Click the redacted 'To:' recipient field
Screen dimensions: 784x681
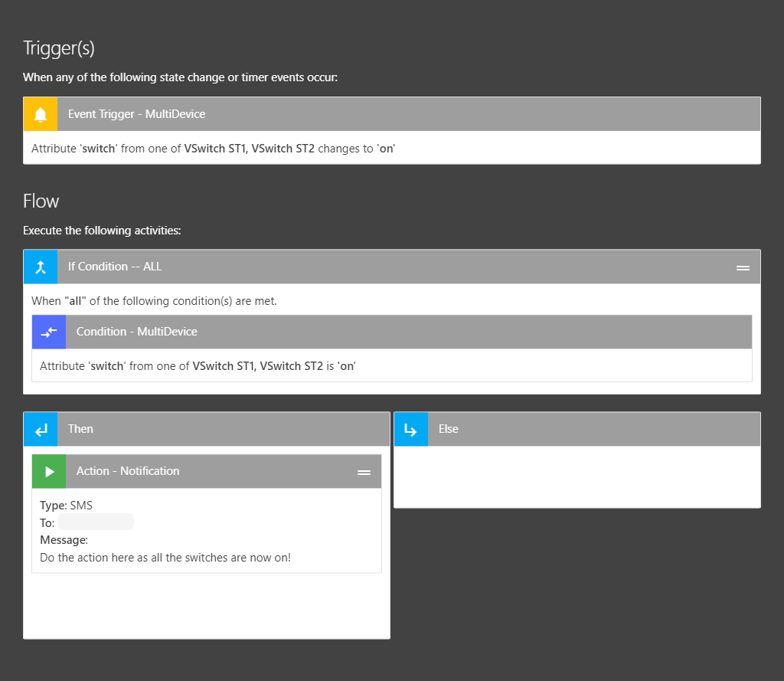click(x=95, y=521)
